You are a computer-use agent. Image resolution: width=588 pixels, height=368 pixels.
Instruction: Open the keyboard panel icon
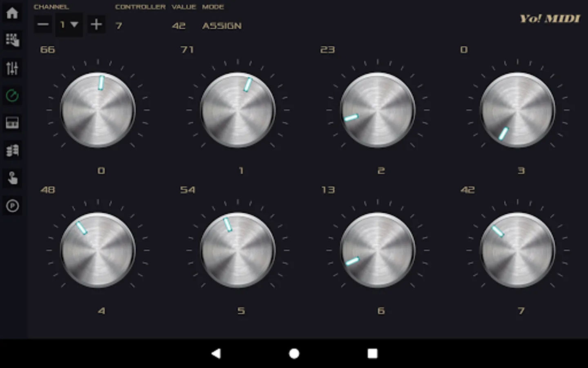(12, 123)
